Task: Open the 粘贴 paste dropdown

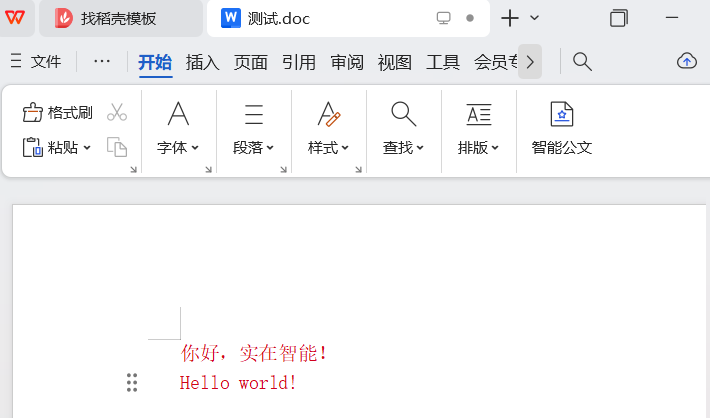Action: click(x=69, y=147)
